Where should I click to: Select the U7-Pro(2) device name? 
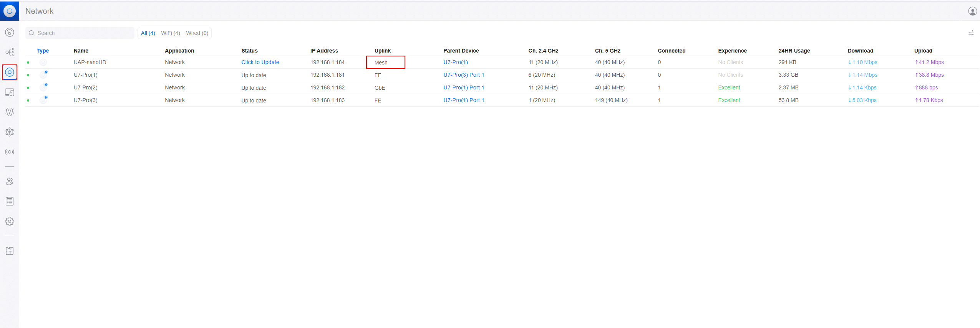(86, 87)
